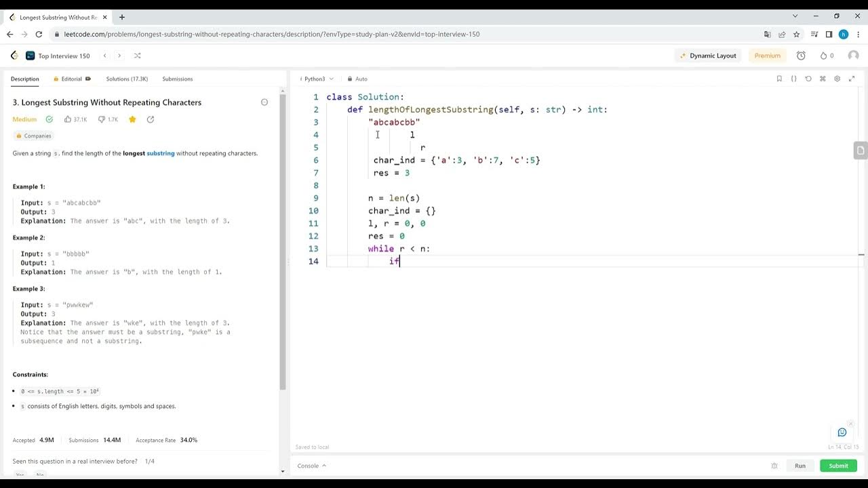This screenshot has width=868, height=488.
Task: Open the feedback chat bubble icon
Action: (842, 432)
